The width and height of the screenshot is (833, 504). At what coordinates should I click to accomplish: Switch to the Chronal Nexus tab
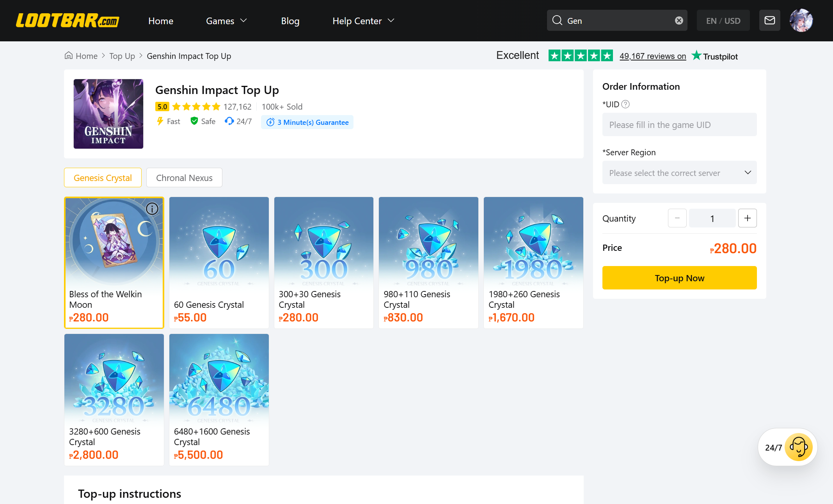coord(184,177)
